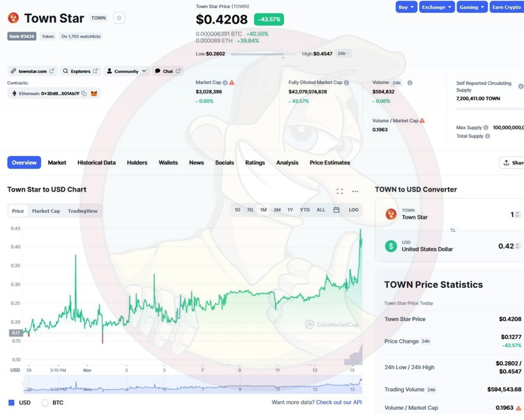Open the Chat link
The height and width of the screenshot is (420, 524).
[167, 71]
